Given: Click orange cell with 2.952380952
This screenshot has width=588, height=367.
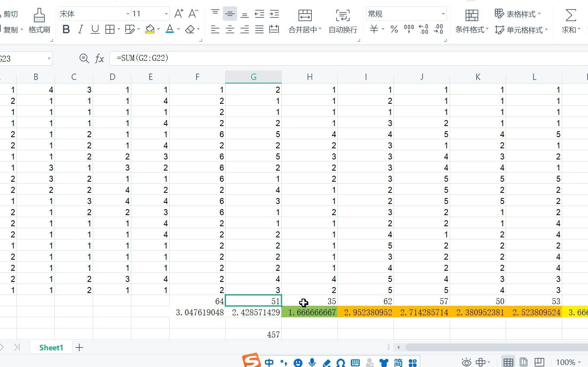Looking at the screenshot, I should [x=366, y=312].
